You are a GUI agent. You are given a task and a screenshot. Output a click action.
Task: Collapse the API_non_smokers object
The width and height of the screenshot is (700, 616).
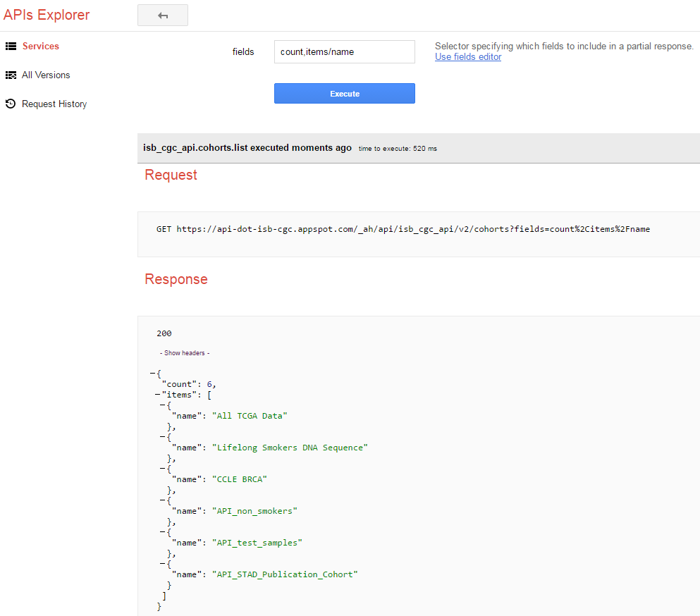click(x=163, y=500)
